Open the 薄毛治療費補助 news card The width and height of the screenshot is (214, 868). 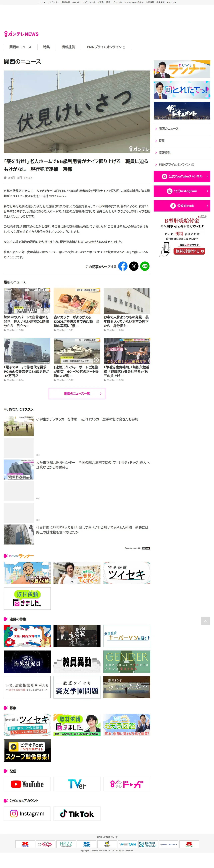tap(127, 360)
